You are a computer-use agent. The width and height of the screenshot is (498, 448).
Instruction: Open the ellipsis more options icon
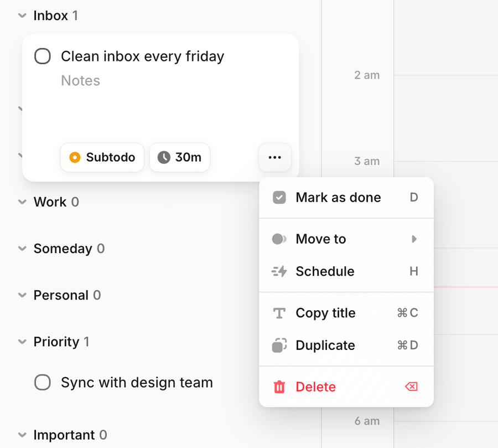tap(274, 157)
